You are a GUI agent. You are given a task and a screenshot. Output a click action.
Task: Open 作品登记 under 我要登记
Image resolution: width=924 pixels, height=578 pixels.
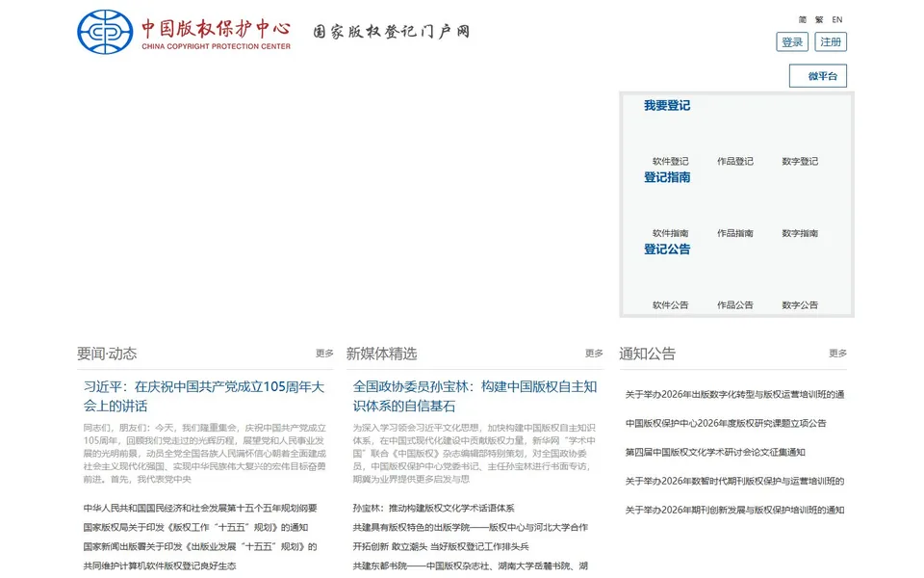pyautogui.click(x=734, y=161)
